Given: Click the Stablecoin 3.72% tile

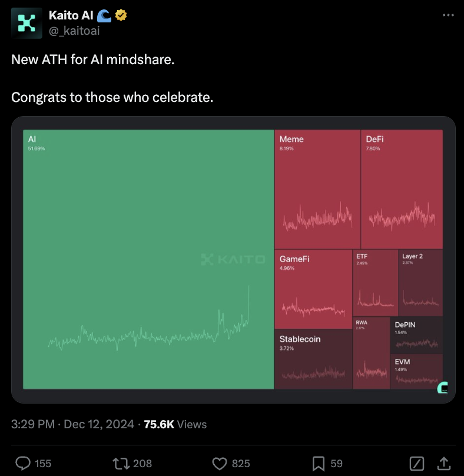Looking at the screenshot, I should click(x=313, y=359).
